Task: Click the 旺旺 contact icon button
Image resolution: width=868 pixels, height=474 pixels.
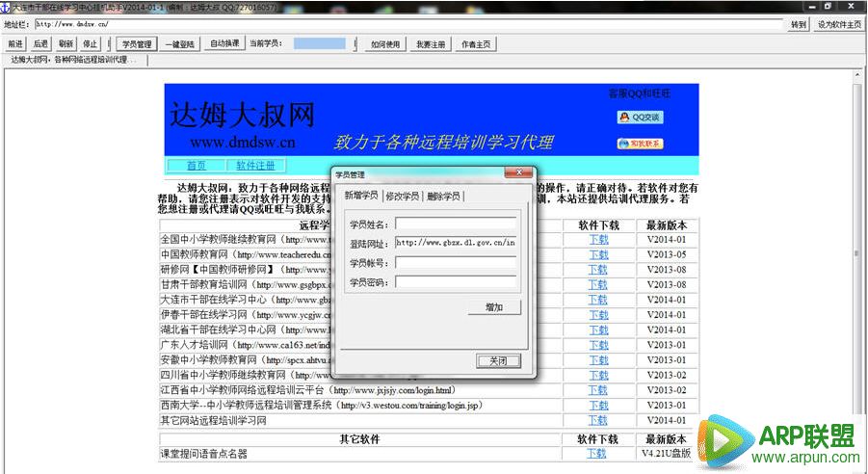Action: [x=640, y=144]
